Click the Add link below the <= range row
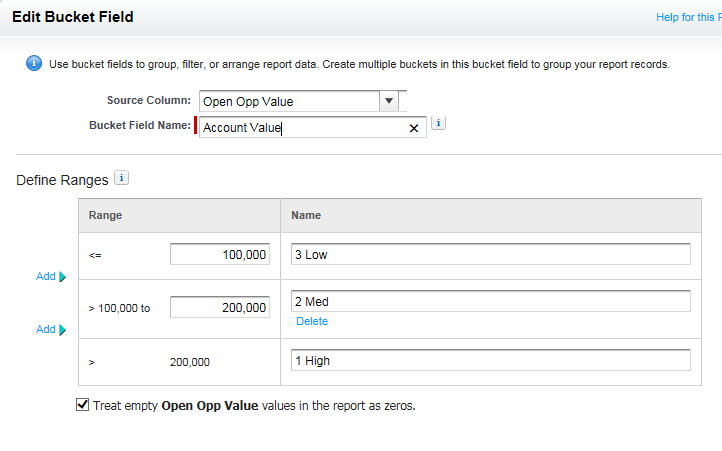 click(x=45, y=277)
